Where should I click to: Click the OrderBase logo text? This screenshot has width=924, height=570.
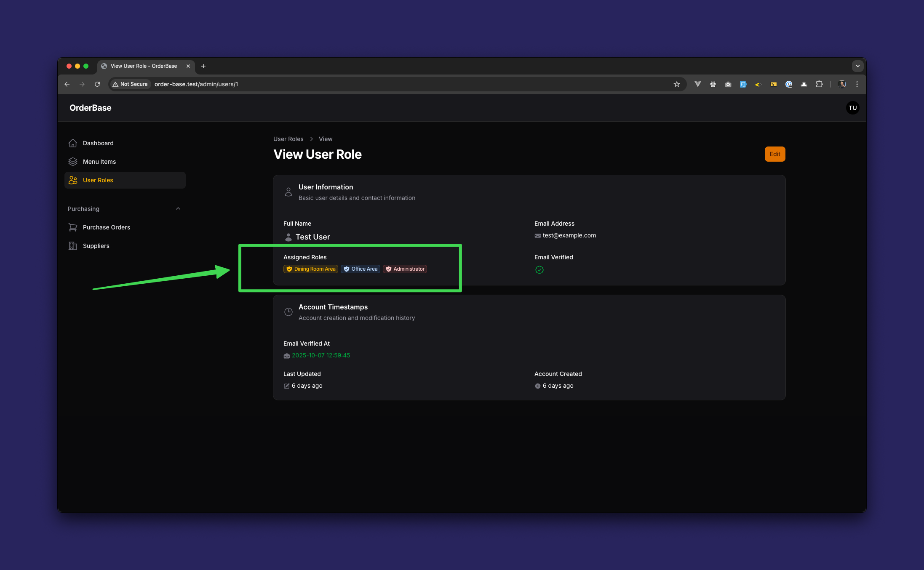click(90, 108)
